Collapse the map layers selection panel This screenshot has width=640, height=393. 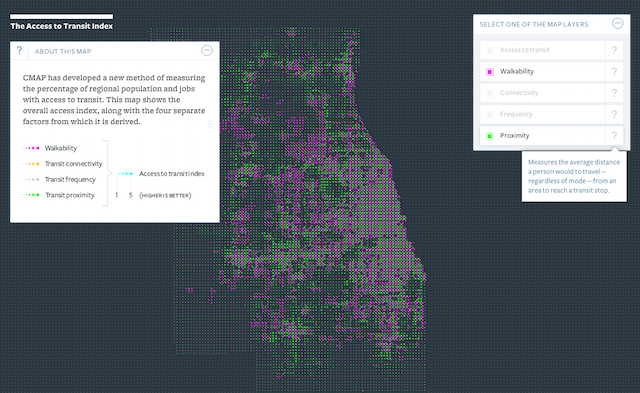pos(618,23)
